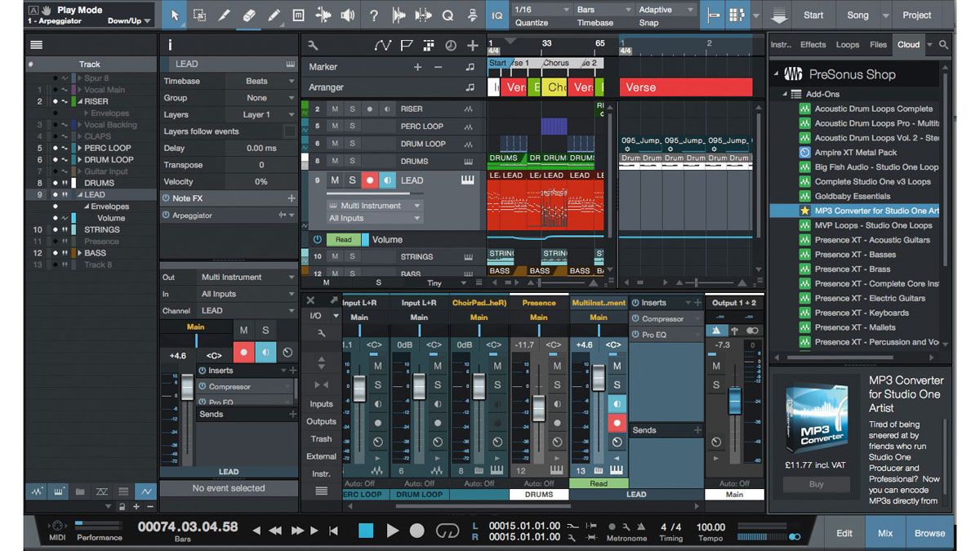Show the Inputs section in mixer
The width and height of the screenshot is (980, 551).
[x=321, y=404]
